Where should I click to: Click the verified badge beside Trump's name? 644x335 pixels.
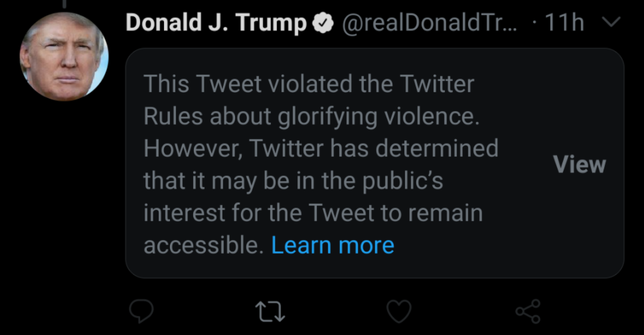pos(322,23)
